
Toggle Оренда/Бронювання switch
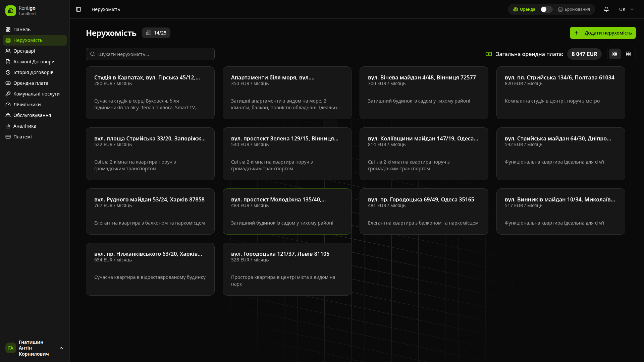click(x=546, y=9)
